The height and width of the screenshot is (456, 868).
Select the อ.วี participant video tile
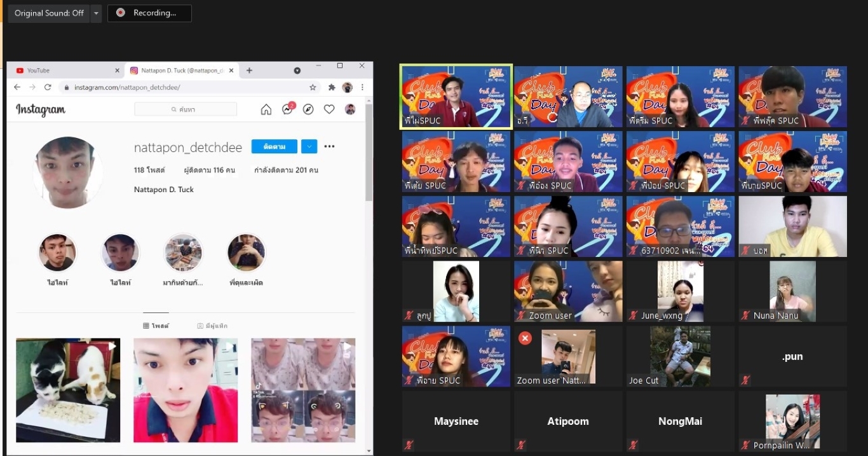pos(568,97)
